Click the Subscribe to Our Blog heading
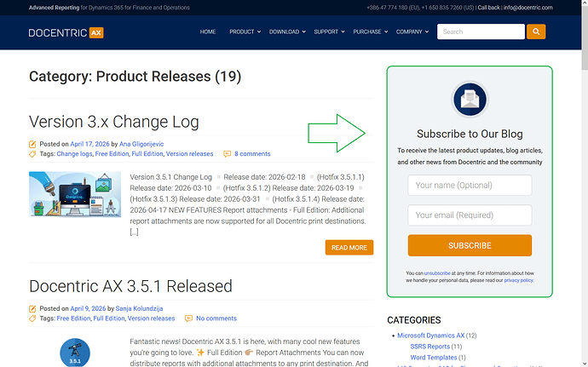This screenshot has height=367, width=588. [x=470, y=134]
